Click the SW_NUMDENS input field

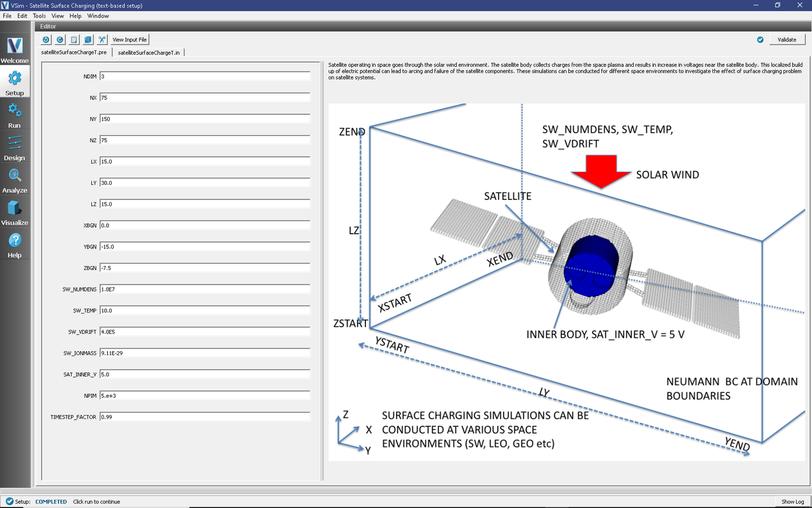click(x=204, y=289)
